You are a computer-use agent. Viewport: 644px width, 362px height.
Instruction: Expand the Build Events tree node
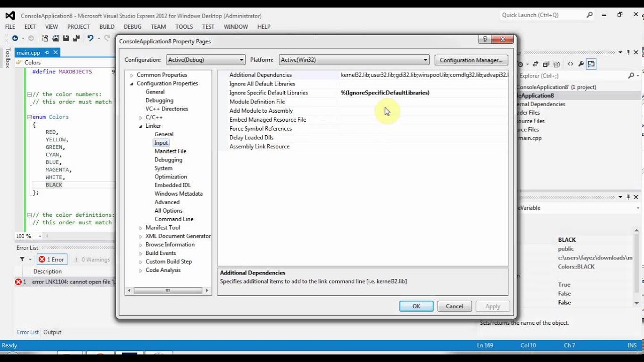[141, 253]
